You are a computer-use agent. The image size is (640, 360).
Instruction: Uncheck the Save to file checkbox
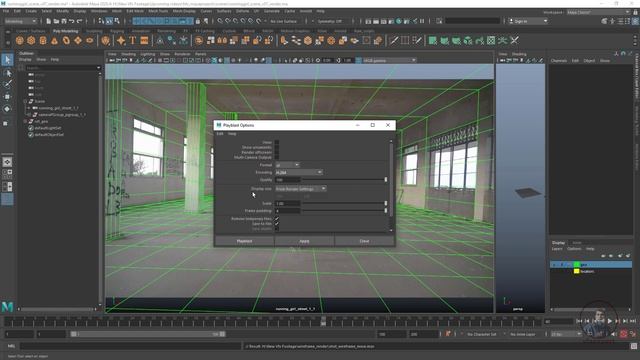click(277, 224)
